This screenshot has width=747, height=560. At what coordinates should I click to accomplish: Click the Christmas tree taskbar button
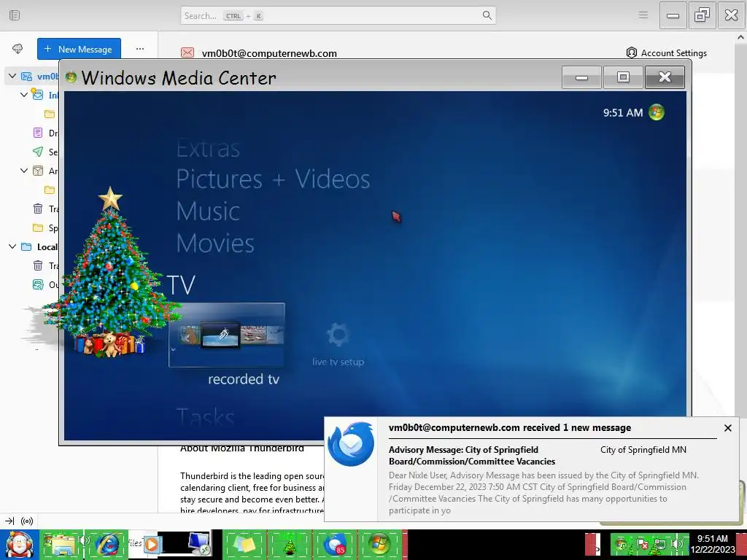(289, 544)
